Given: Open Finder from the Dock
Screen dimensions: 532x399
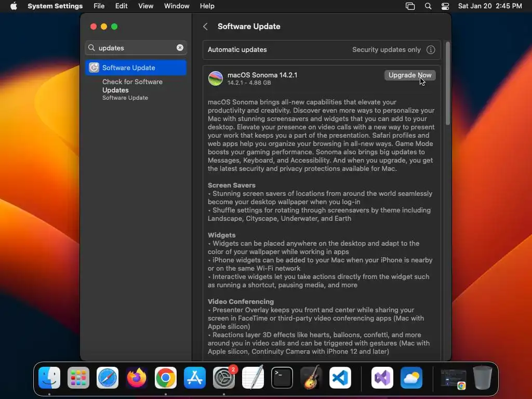Looking at the screenshot, I should tap(49, 378).
